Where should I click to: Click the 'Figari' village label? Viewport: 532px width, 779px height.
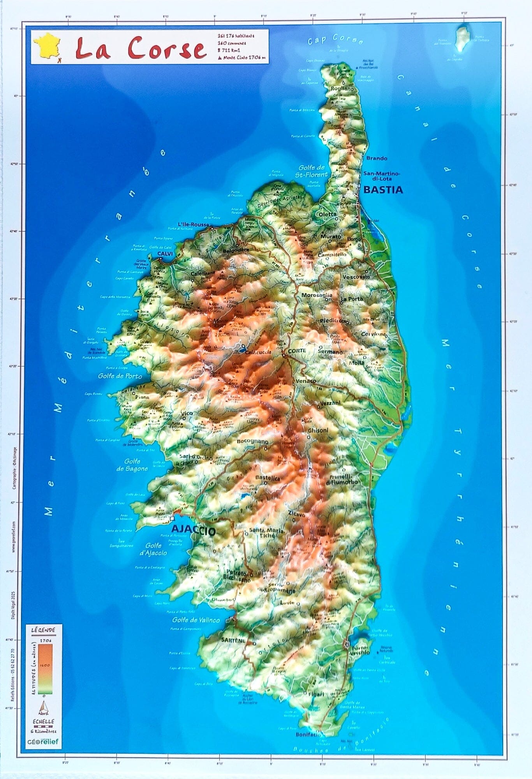coord(317,694)
